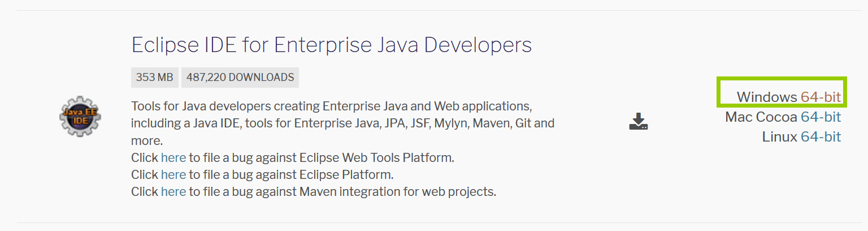Click the download tray icon

638,121
